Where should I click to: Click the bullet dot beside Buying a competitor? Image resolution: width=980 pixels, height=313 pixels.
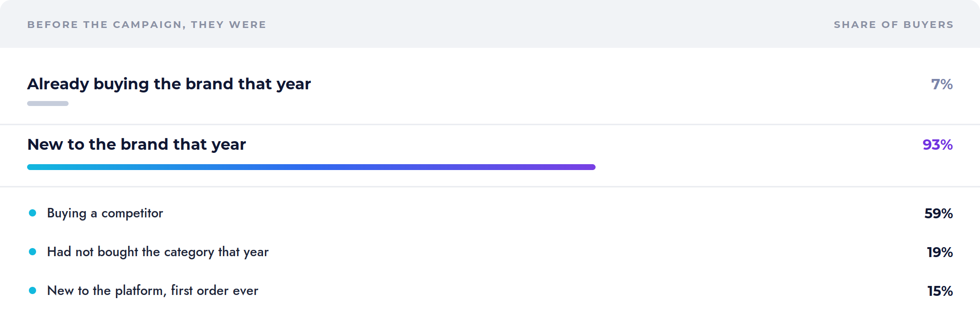[x=32, y=213]
